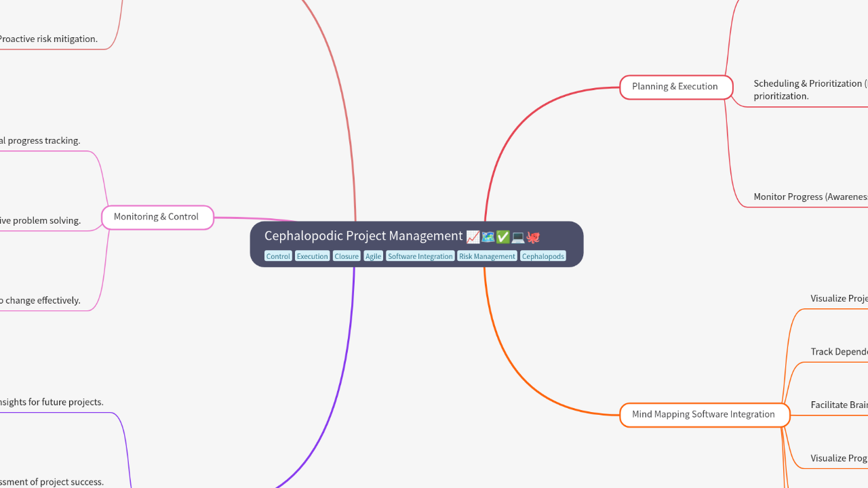
Task: Click the 'ssment of project success.' text
Action: [52, 483]
